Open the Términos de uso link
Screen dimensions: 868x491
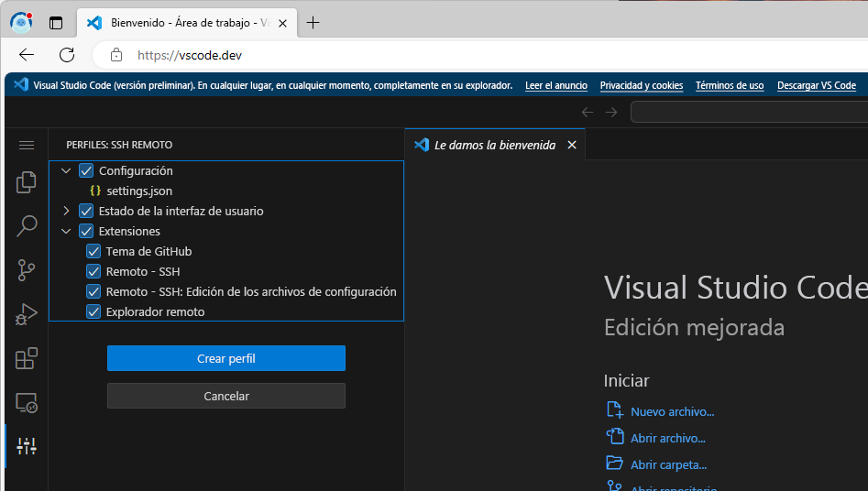(730, 85)
